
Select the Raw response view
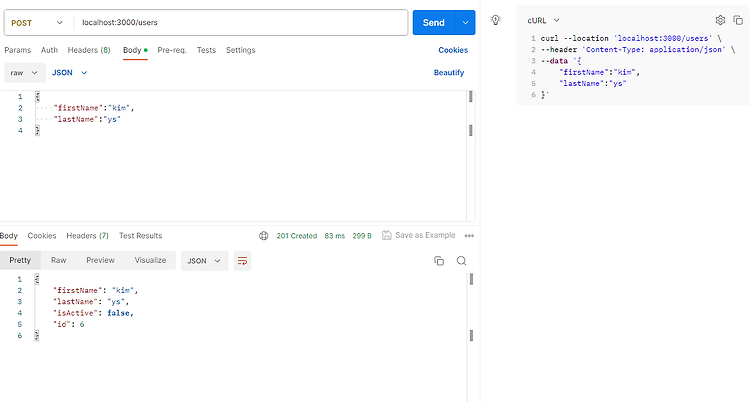58,260
